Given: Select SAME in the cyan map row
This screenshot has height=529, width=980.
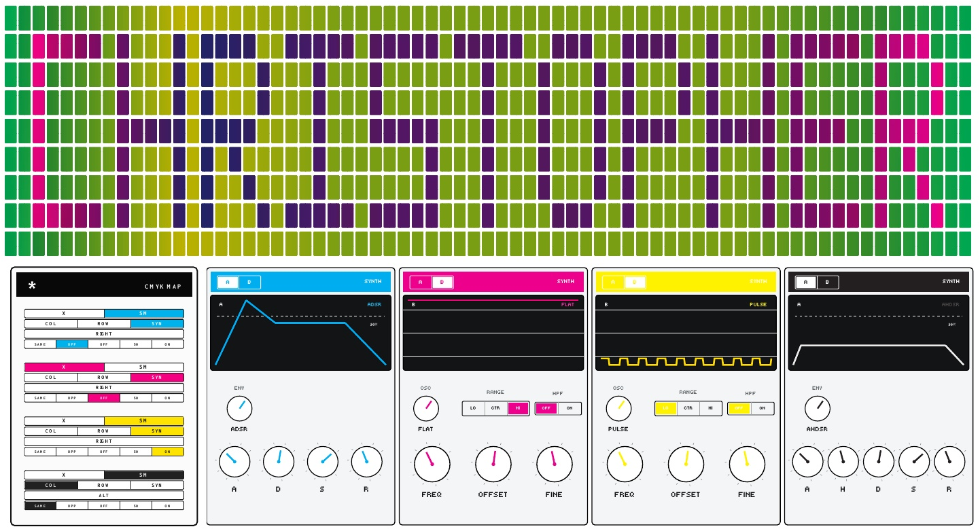Looking at the screenshot, I should pyautogui.click(x=40, y=344).
